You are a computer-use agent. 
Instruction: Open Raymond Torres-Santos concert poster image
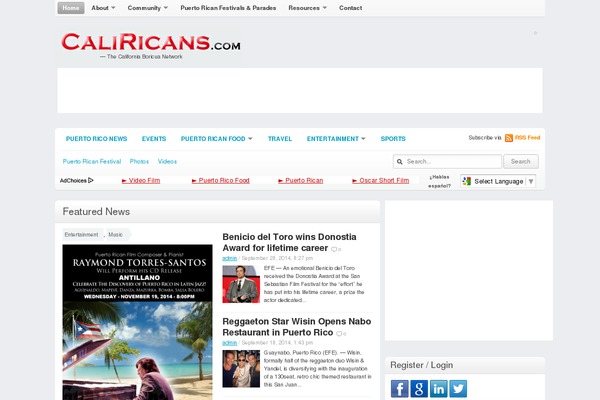[137, 322]
